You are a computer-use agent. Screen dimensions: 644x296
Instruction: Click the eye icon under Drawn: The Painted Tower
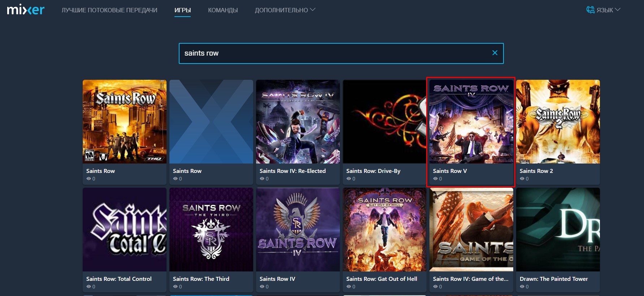(522, 287)
